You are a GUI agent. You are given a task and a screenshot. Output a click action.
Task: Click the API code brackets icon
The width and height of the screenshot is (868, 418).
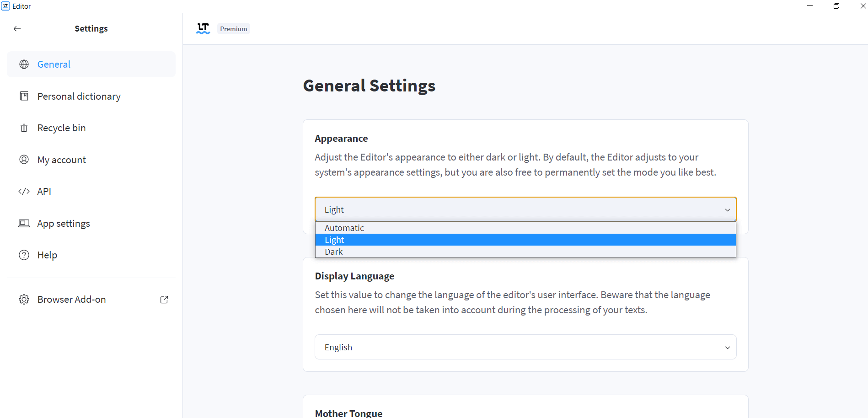click(x=24, y=191)
